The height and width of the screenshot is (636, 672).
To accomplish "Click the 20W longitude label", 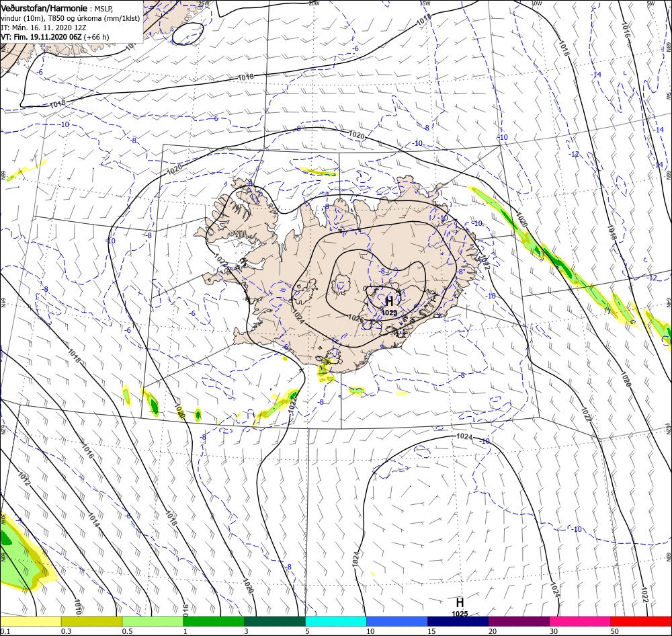I will [314, 3].
